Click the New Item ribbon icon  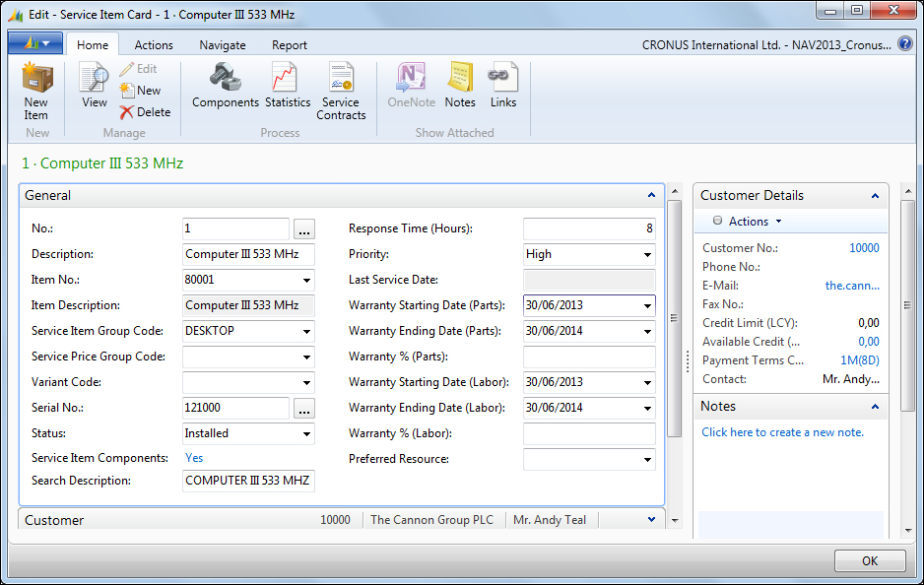36,92
